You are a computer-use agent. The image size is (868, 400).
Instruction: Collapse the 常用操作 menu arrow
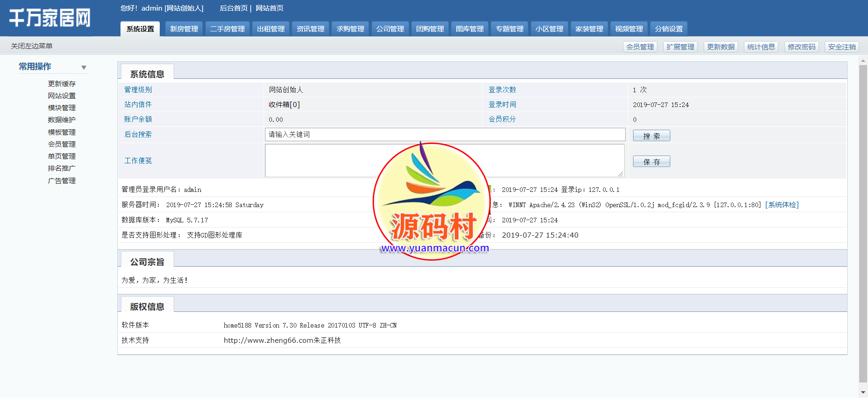click(84, 68)
